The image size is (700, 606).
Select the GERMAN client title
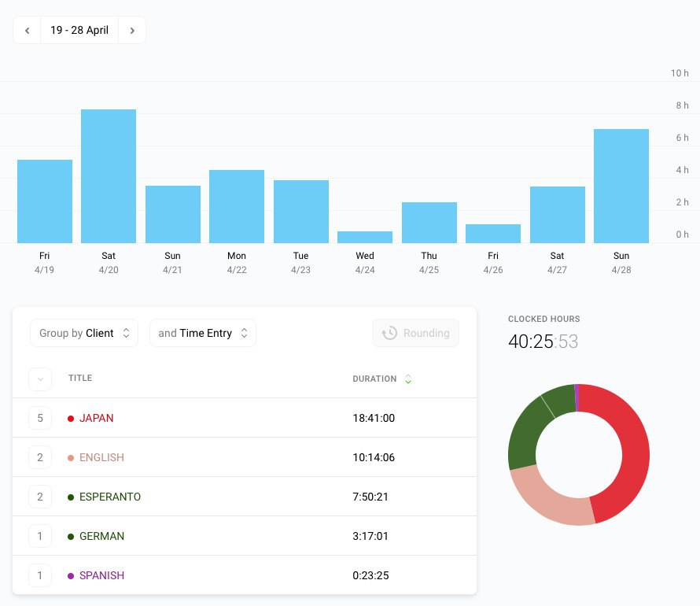101,536
